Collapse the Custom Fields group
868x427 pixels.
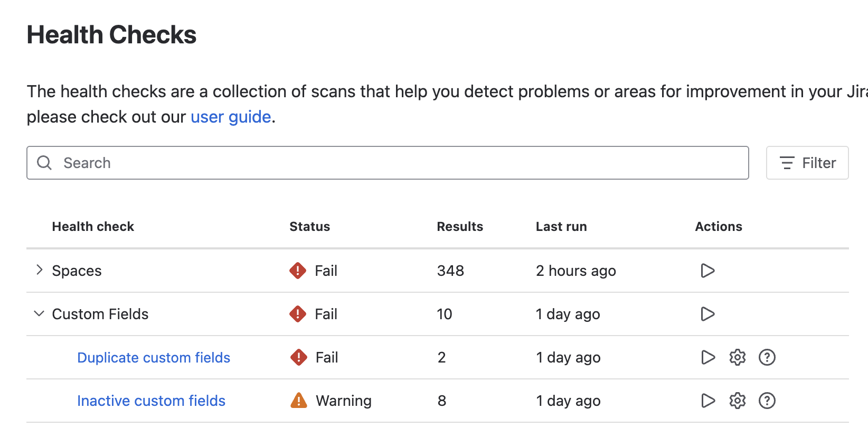click(39, 313)
